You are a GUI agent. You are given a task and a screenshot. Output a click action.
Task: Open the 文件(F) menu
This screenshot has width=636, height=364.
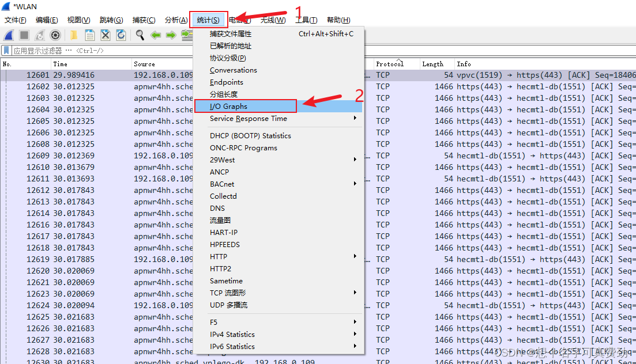coord(16,20)
